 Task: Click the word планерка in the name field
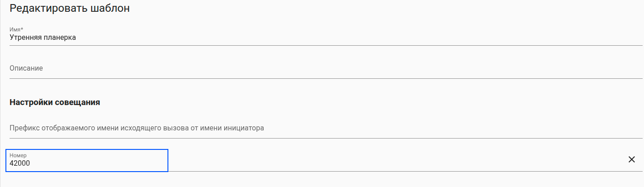coord(59,38)
